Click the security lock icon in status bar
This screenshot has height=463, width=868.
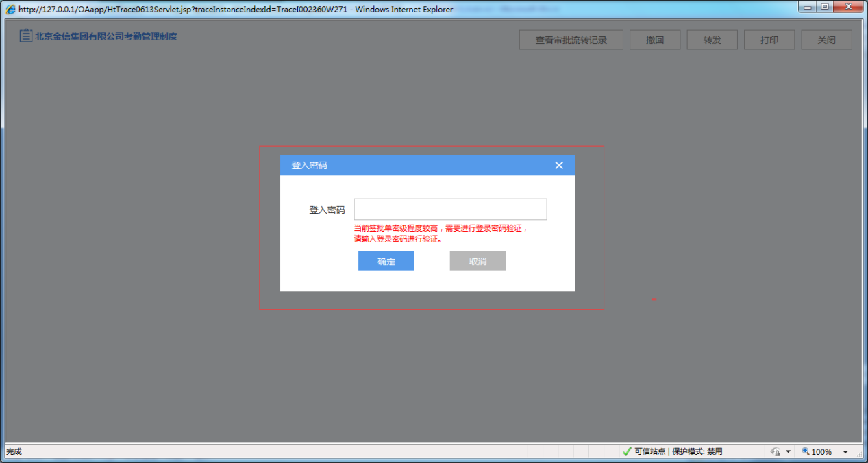click(x=776, y=451)
